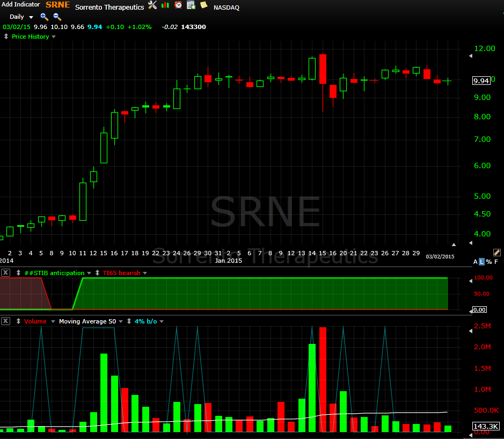Click the scale arrow beside 2.5M

[471, 331]
